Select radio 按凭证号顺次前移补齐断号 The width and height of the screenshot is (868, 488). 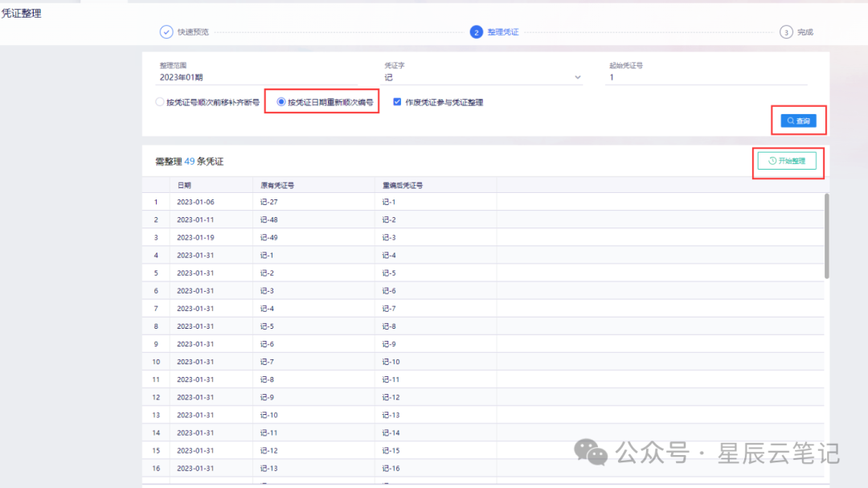coord(160,102)
